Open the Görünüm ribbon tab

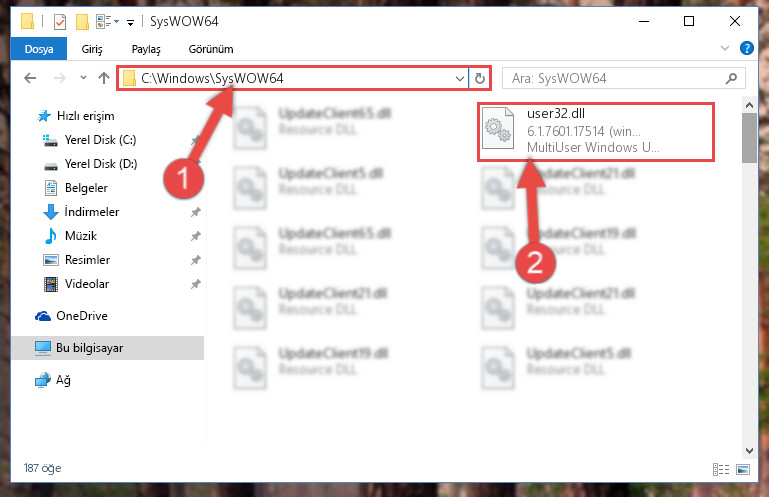point(211,49)
